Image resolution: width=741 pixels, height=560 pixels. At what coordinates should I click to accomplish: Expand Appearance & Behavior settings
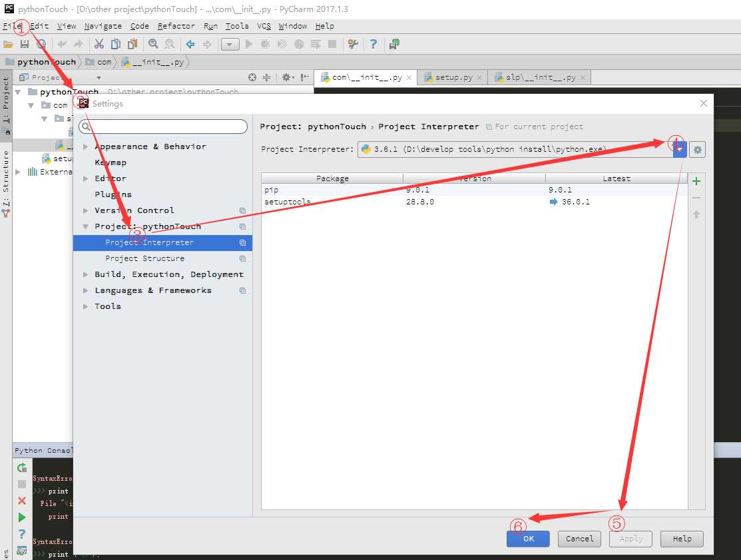point(85,147)
